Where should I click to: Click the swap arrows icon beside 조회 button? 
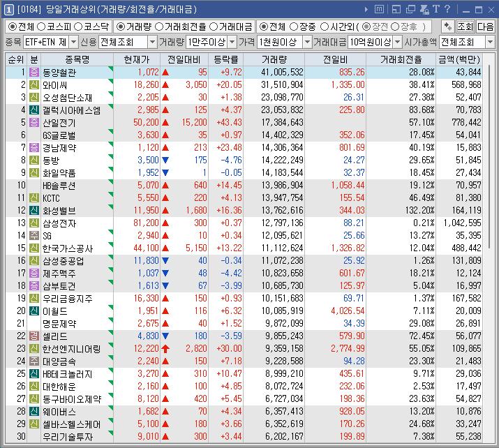click(x=448, y=27)
